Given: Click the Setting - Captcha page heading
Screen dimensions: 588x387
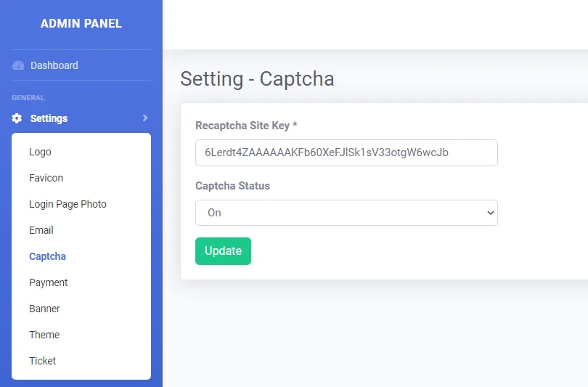Looking at the screenshot, I should 257,78.
